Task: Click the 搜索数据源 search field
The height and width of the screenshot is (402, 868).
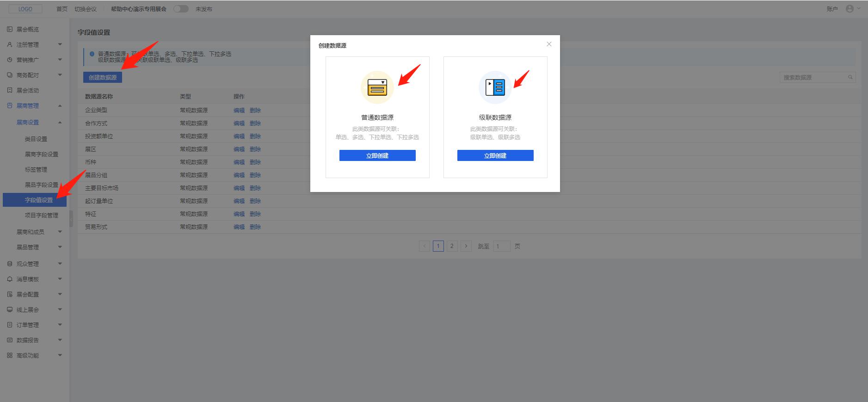Action: pyautogui.click(x=813, y=77)
